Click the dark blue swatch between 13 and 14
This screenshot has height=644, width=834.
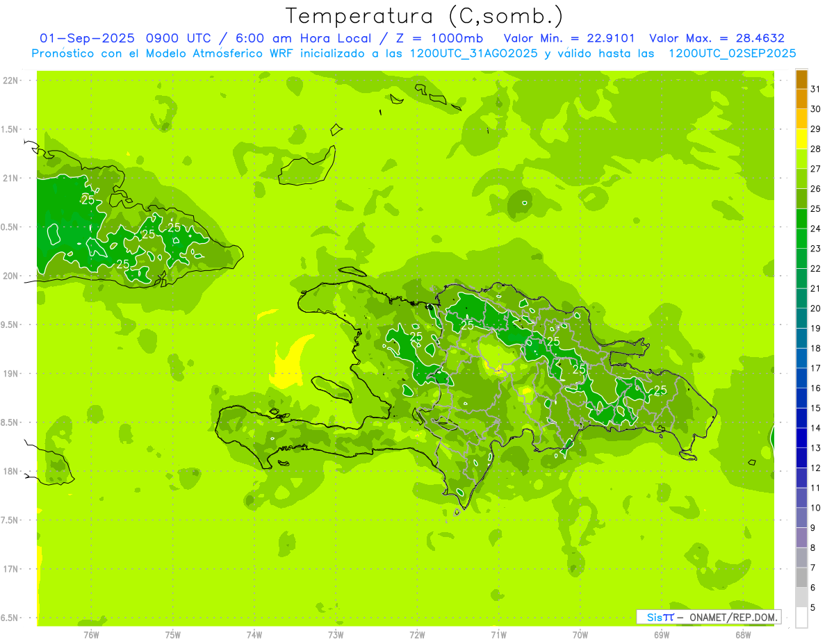[801, 438]
